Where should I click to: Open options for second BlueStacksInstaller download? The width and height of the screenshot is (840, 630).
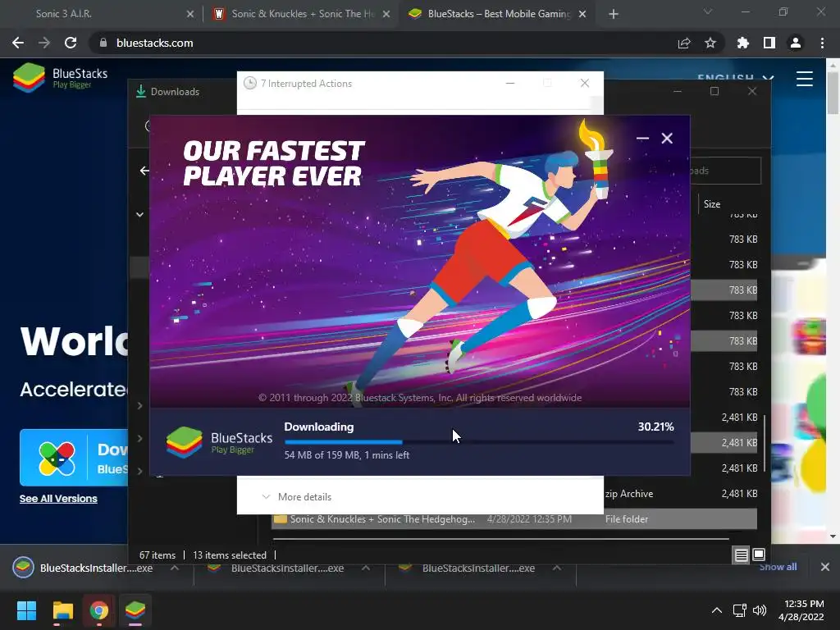click(x=366, y=568)
